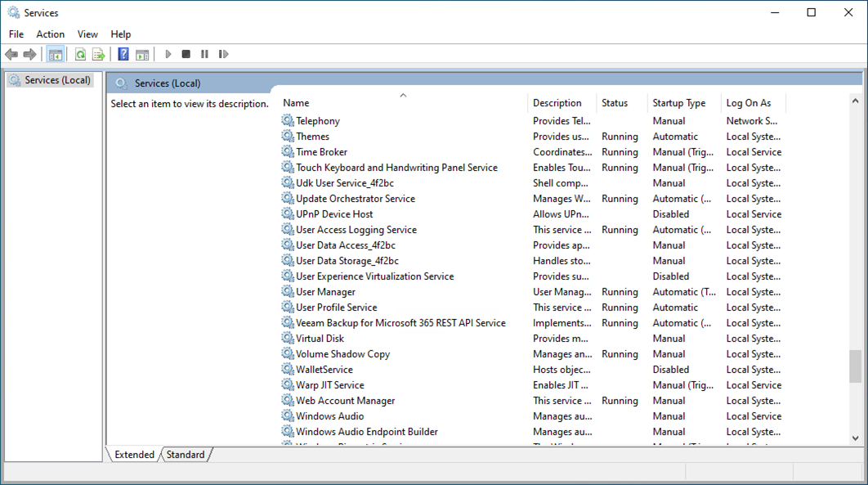868x485 pixels.
Task: Click gear icon beside Warp JIT Service
Action: (x=288, y=384)
